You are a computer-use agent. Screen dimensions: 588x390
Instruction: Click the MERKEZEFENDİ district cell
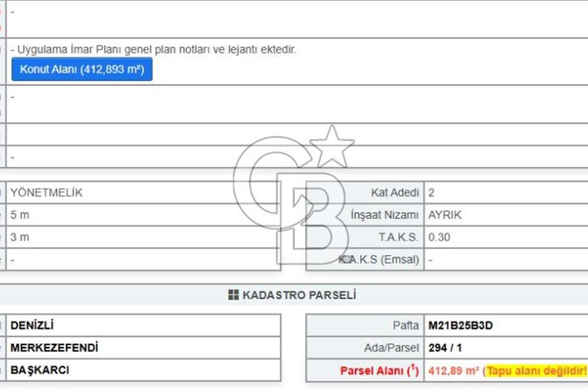pos(54,348)
